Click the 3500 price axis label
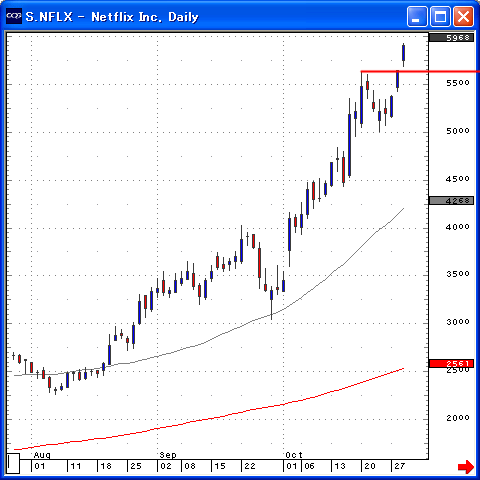Viewport: 480px width, 480px height. [458, 274]
